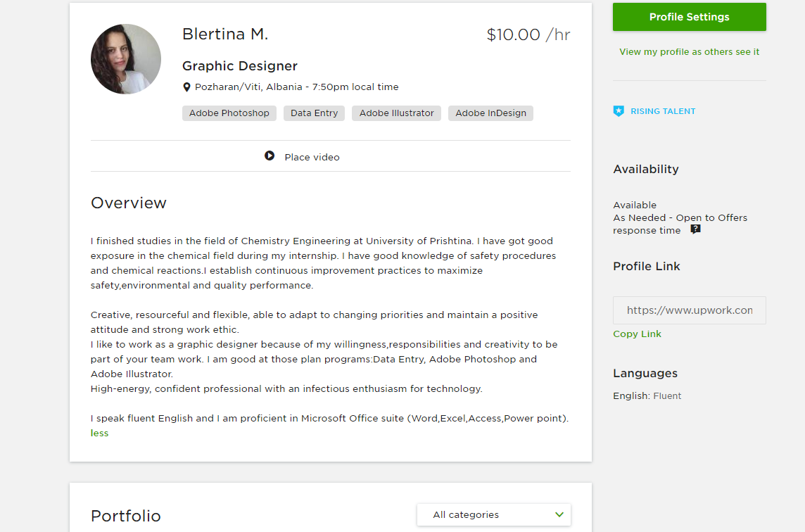Collapse overview text with less link
The image size is (805, 532).
point(100,433)
